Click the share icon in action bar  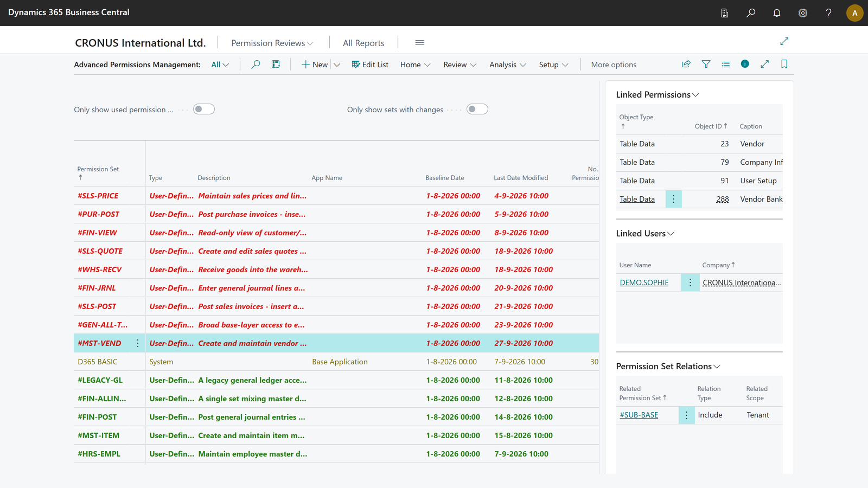[x=686, y=64]
